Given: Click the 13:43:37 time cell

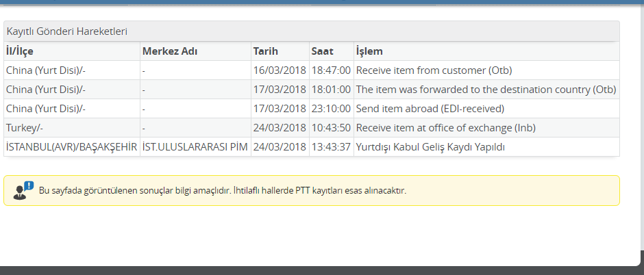Looking at the screenshot, I should [x=332, y=147].
